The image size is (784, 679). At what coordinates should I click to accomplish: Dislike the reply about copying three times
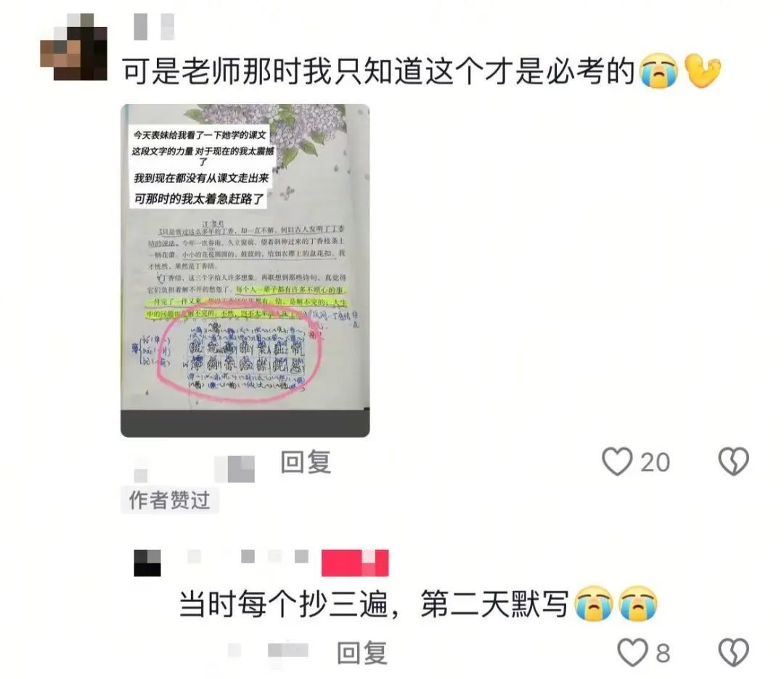click(733, 652)
